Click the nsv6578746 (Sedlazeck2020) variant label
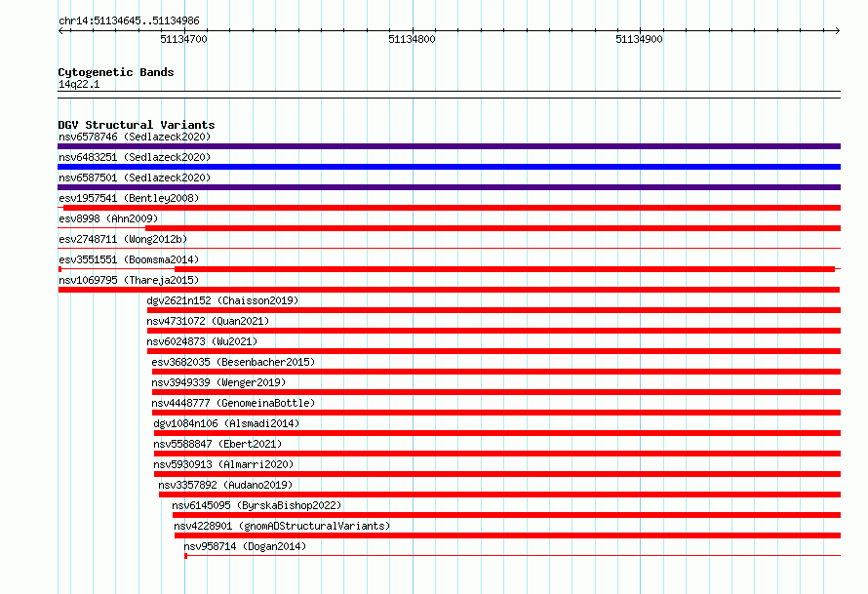 pyautogui.click(x=135, y=137)
